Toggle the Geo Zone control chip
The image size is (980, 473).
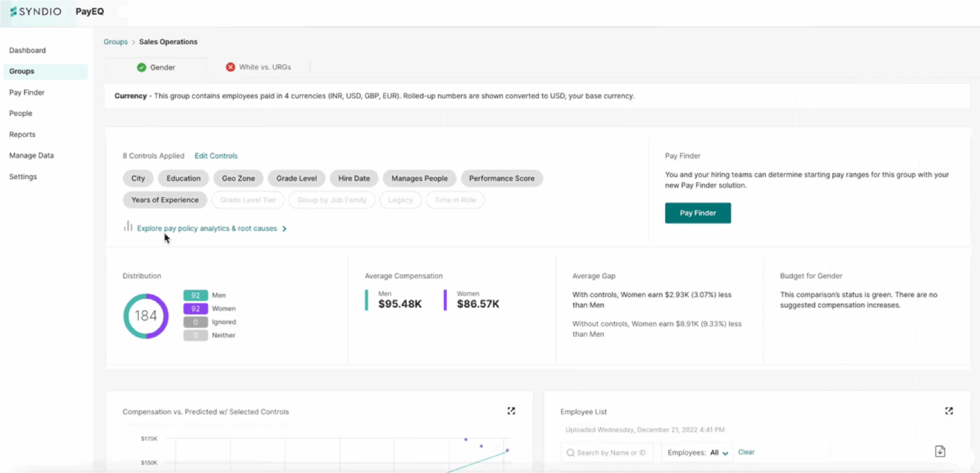tap(238, 178)
